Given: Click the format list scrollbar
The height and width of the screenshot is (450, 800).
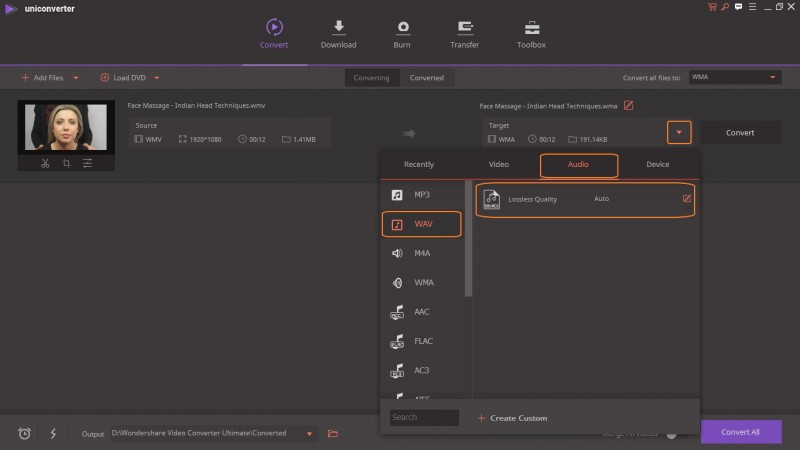Looking at the screenshot, I should coord(468,239).
